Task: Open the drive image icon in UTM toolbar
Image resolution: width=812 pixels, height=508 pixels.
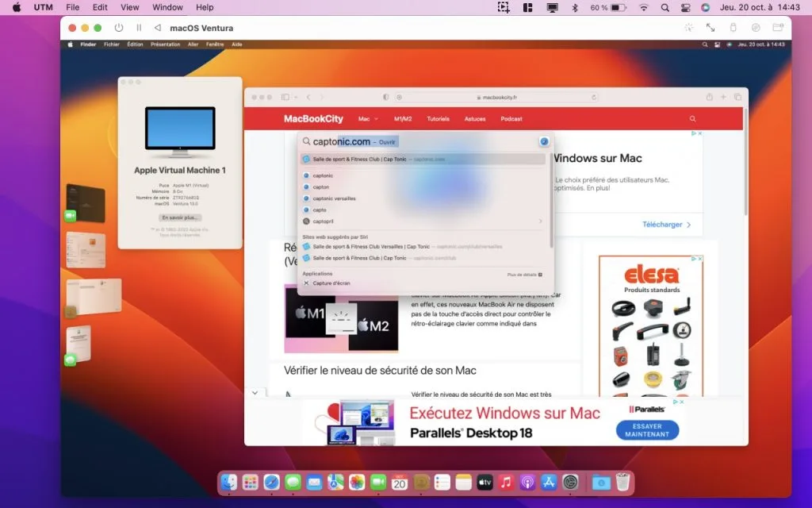Action: point(756,28)
